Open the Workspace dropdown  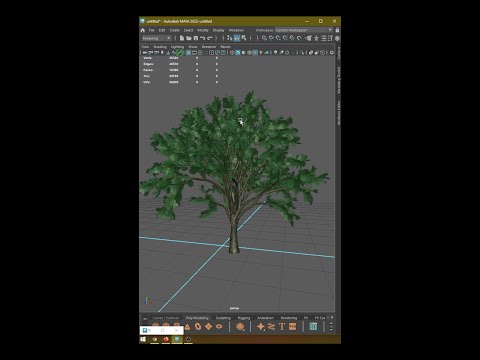click(304, 30)
